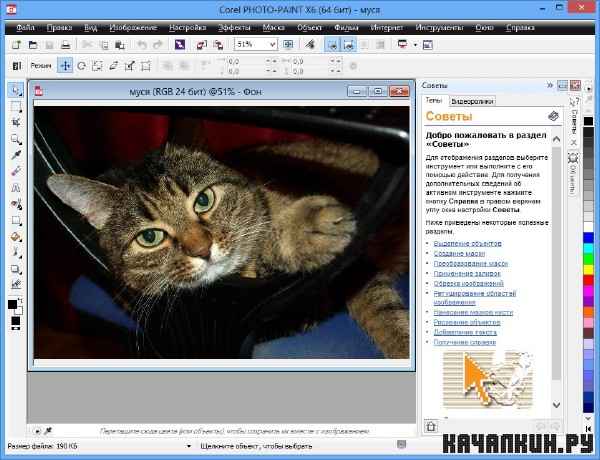This screenshot has width=600, height=460.
Task: Pick the green swatch in color palette
Action: (589, 259)
